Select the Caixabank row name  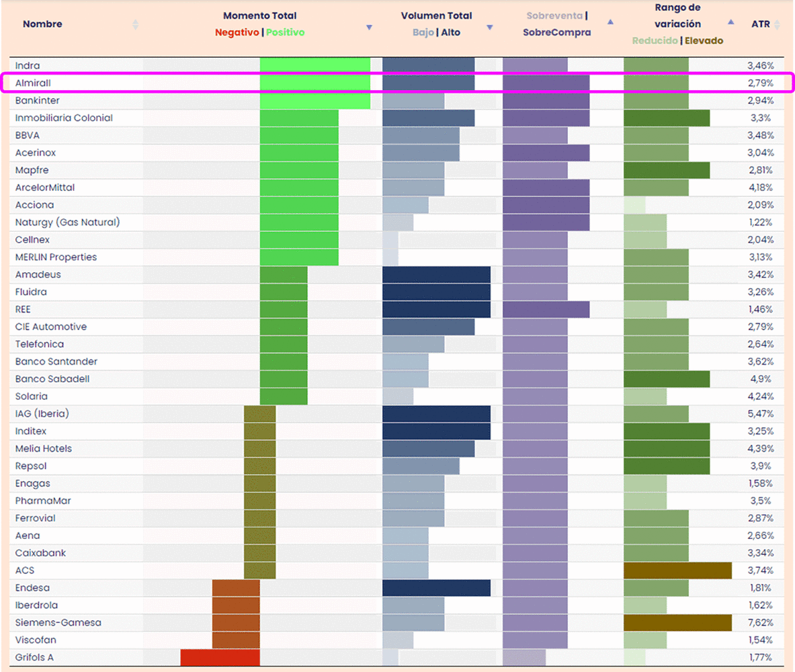tap(40, 553)
